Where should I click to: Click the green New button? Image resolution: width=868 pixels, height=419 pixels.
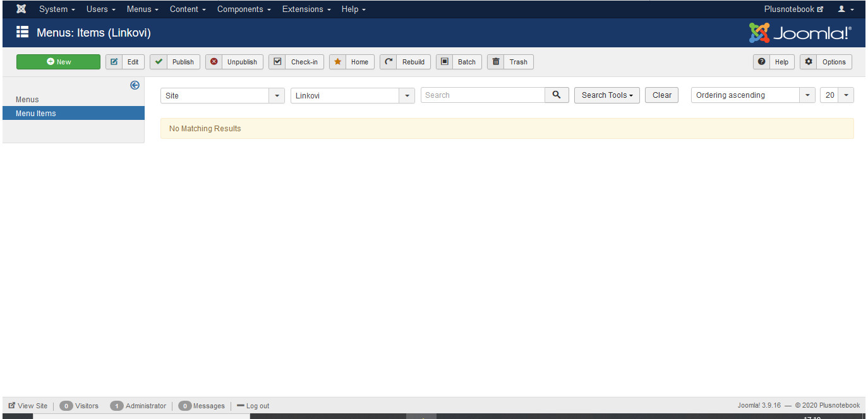tap(58, 62)
